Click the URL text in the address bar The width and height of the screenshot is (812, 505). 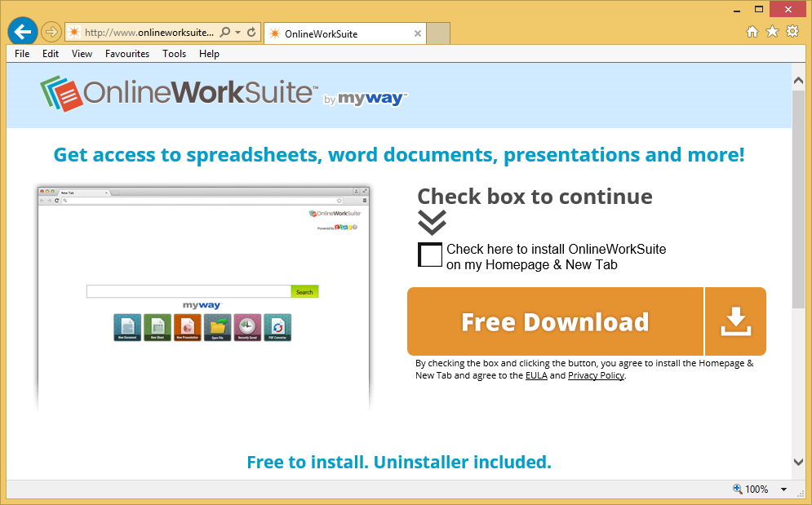point(149,32)
